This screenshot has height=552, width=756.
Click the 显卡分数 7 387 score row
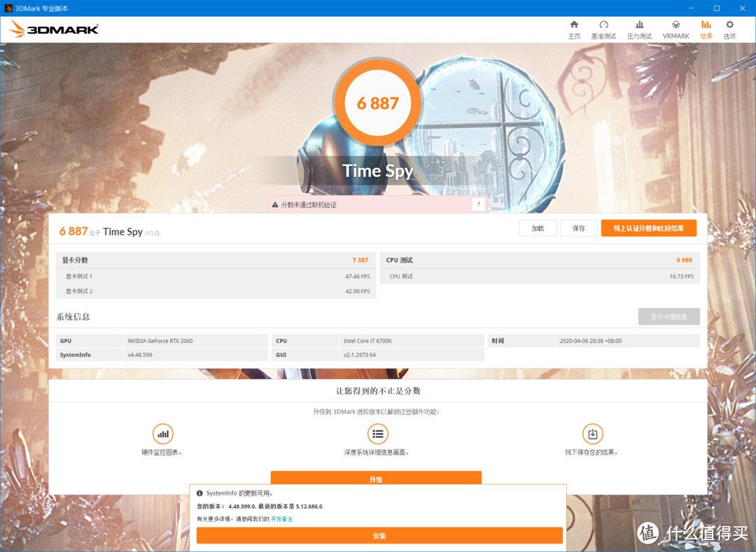coord(216,260)
